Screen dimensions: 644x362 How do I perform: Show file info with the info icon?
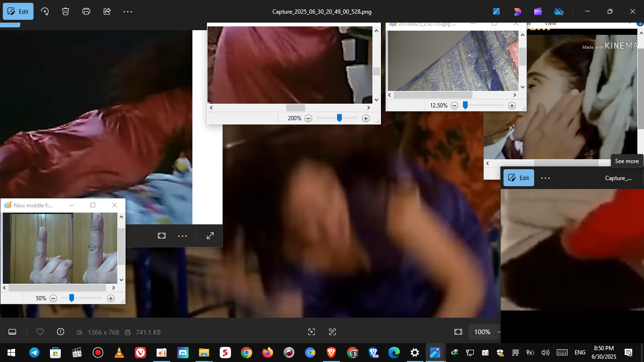click(60, 332)
